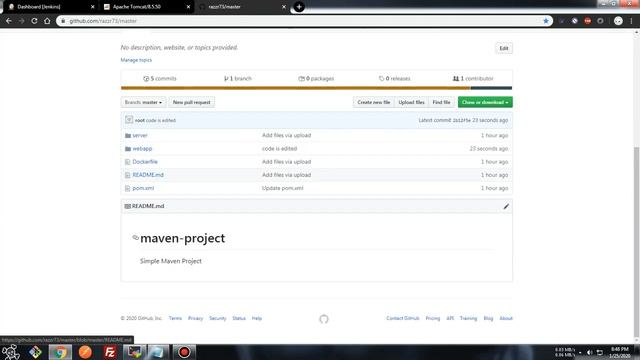Screen dimensions: 640x360
Task: Click the red record taskbar icon
Action: click(x=184, y=352)
